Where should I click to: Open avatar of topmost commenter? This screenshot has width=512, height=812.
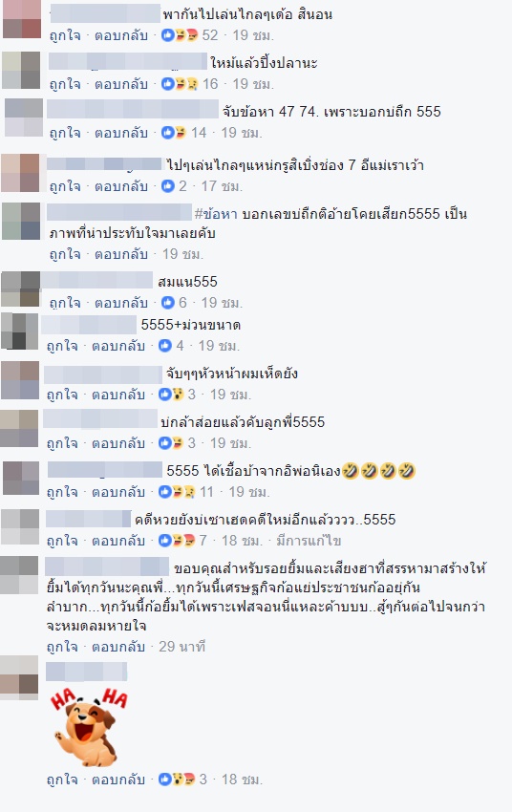click(21, 19)
